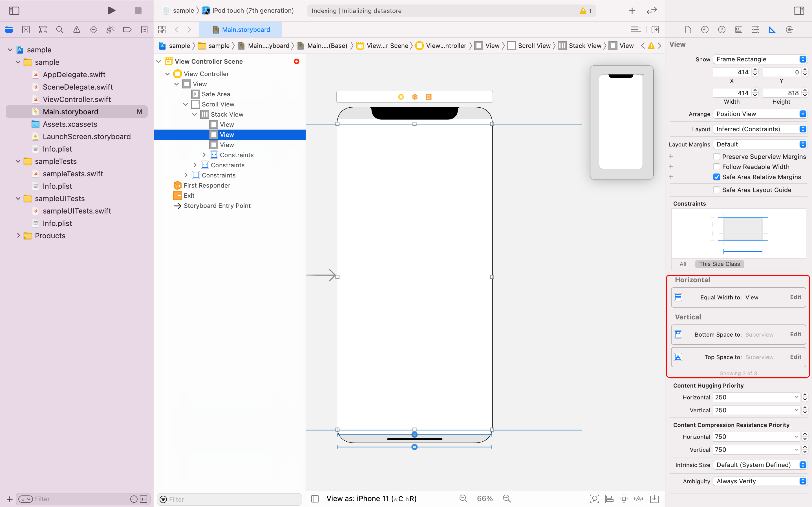Screen dimensions: 812x507
Task: Open the Library plus button
Action: tap(632, 11)
